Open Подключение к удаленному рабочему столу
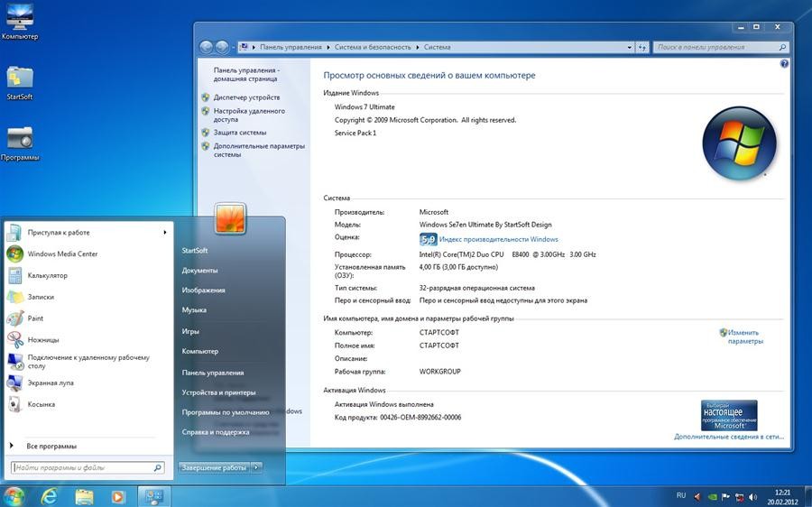 coord(88,362)
